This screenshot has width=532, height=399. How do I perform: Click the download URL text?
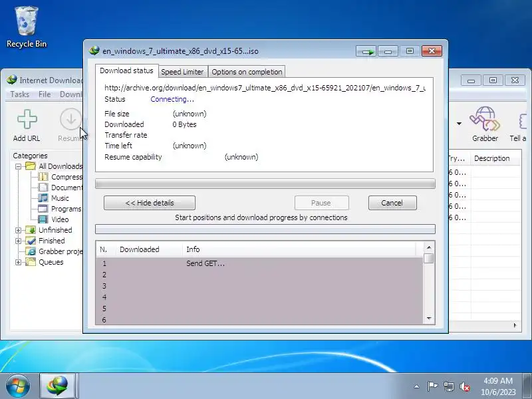click(x=265, y=88)
